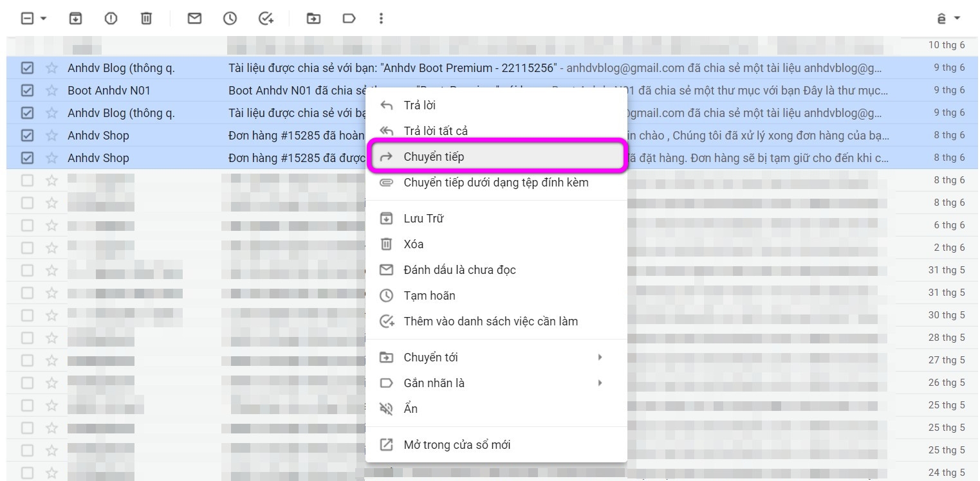Click the Report spam icon
The width and height of the screenshot is (980, 481).
[x=111, y=19]
